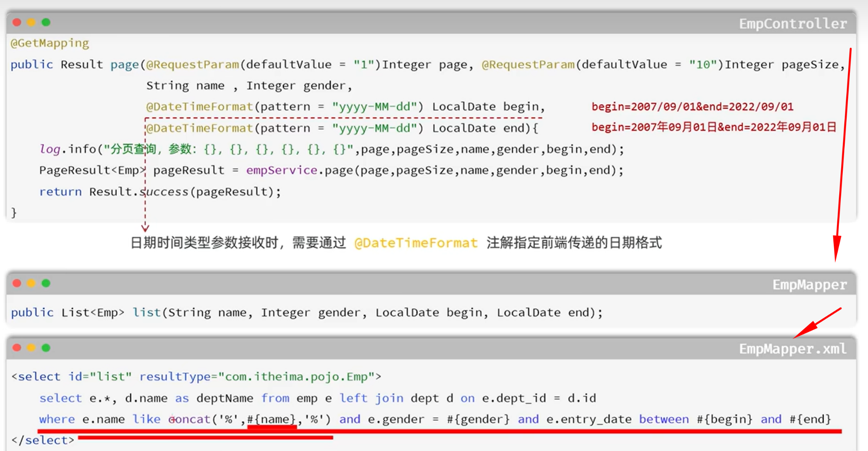Click orange @DateTimeFormat text in the note
The width and height of the screenshot is (868, 451).
[415, 243]
